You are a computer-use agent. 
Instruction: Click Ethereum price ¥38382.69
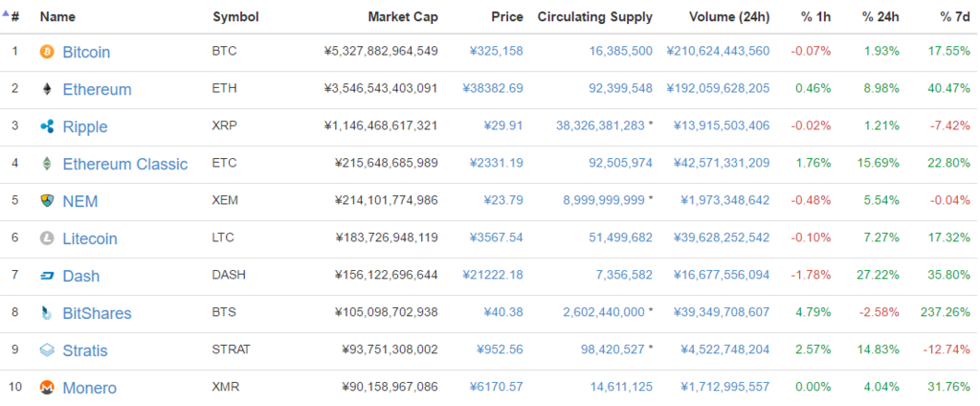(x=493, y=88)
